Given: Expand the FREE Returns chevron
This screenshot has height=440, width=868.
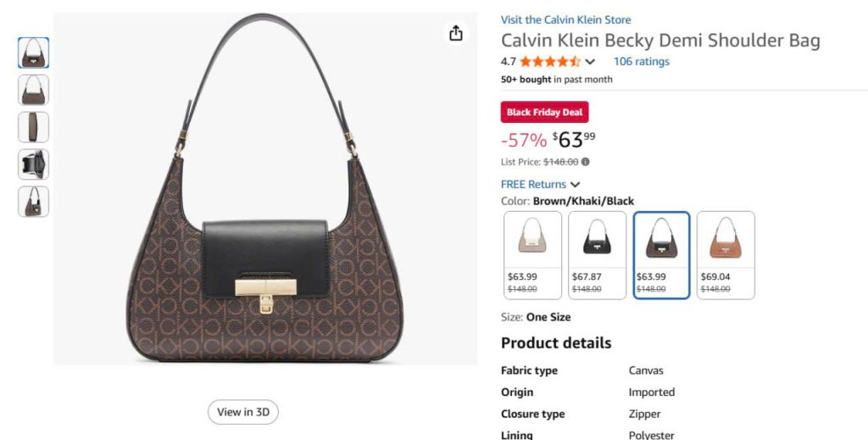Looking at the screenshot, I should [x=576, y=185].
